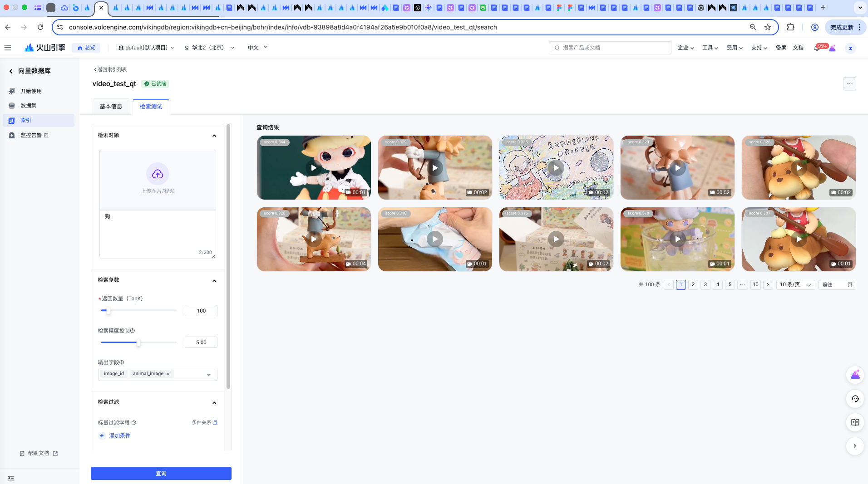This screenshot has height=484, width=868.
Task: Open the user avatar 'z' menu
Action: click(x=850, y=48)
